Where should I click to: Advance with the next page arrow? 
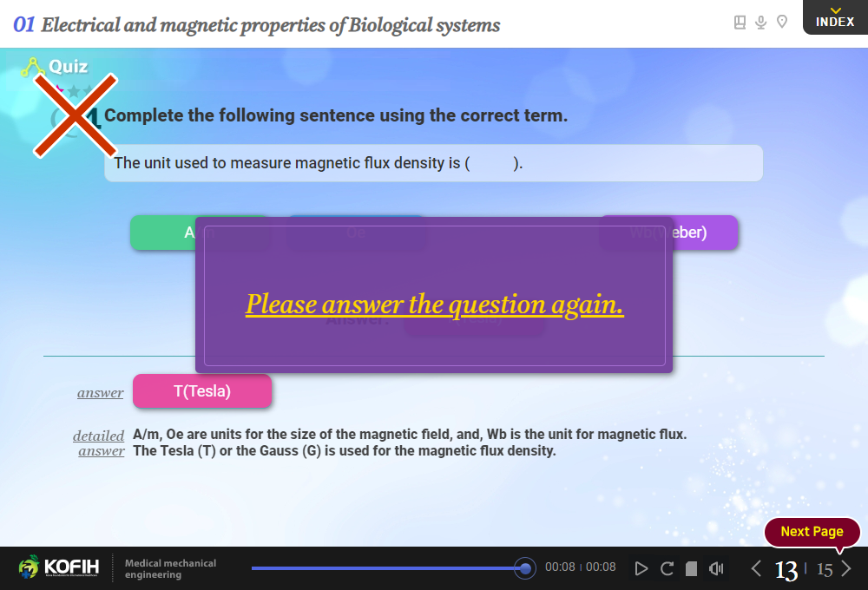coord(845,568)
